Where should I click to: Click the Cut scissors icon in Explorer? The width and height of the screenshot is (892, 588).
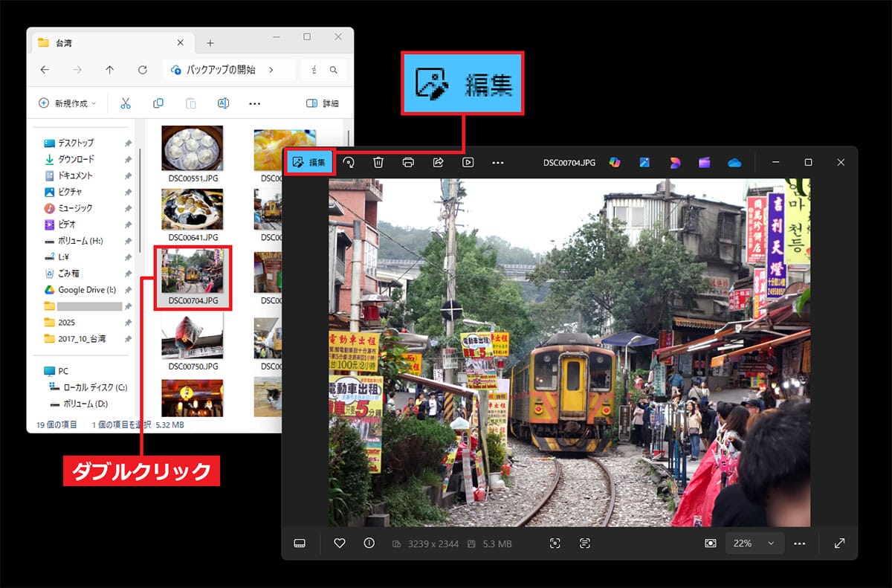(x=126, y=103)
